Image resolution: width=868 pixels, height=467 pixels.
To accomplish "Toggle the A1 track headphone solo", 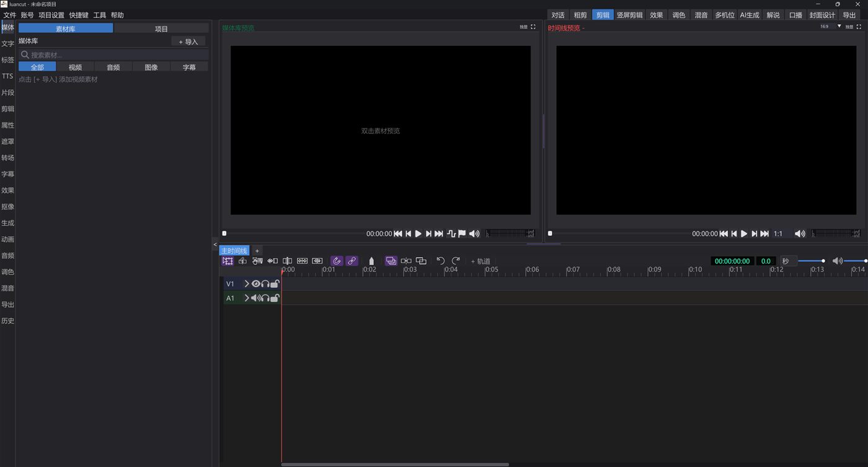I will tap(265, 298).
